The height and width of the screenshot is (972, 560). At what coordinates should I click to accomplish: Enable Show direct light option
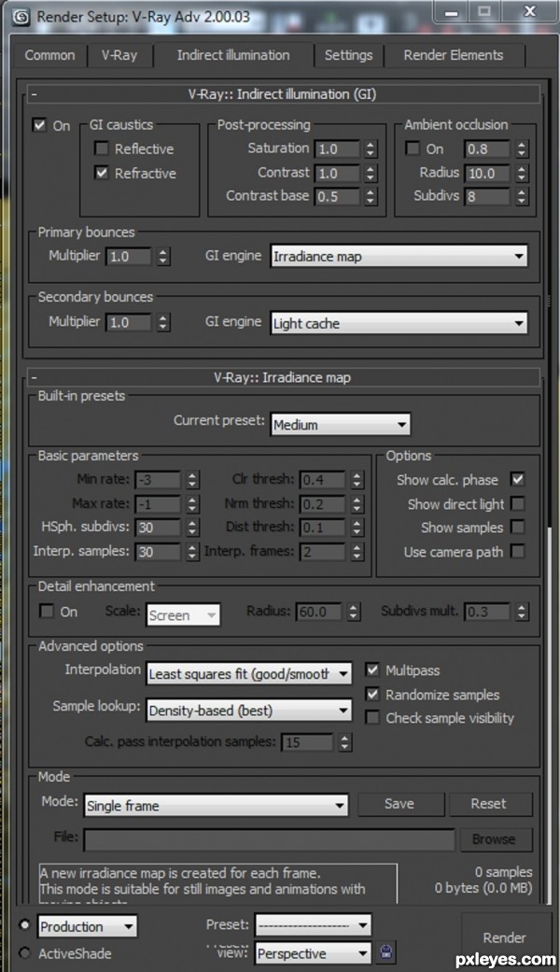[517, 503]
